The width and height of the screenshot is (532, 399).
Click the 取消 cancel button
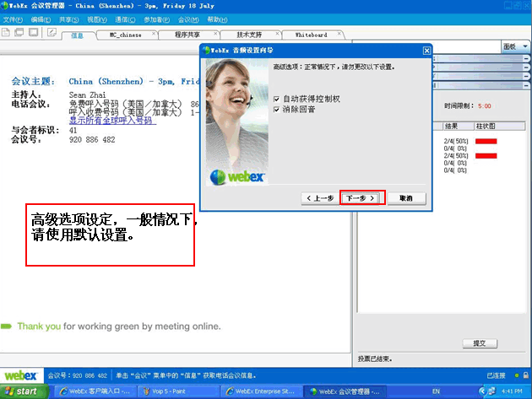point(406,198)
